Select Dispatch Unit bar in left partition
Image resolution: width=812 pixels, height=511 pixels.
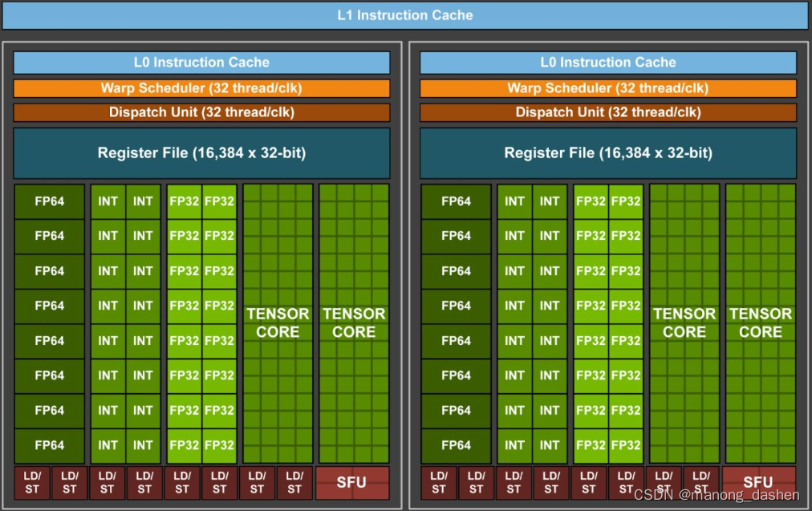201,112
